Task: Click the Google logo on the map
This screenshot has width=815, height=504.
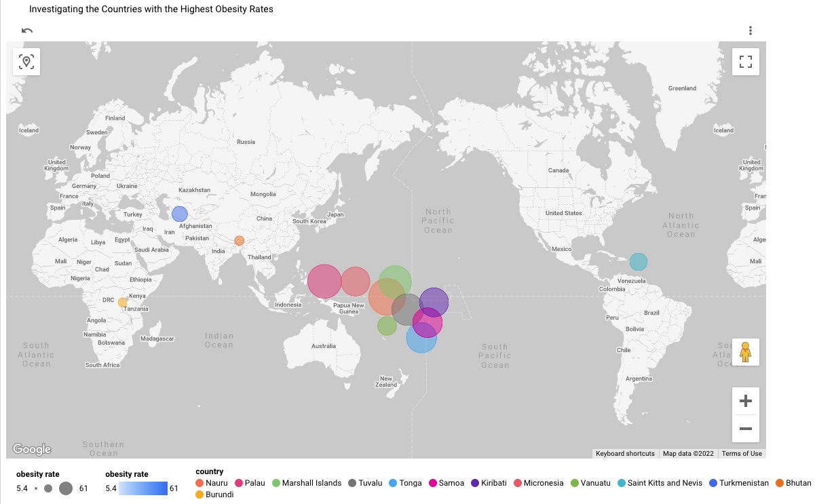Action: pyautogui.click(x=32, y=449)
